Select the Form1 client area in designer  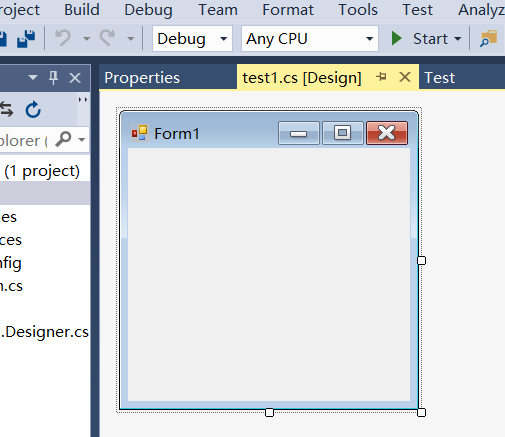coord(269,274)
